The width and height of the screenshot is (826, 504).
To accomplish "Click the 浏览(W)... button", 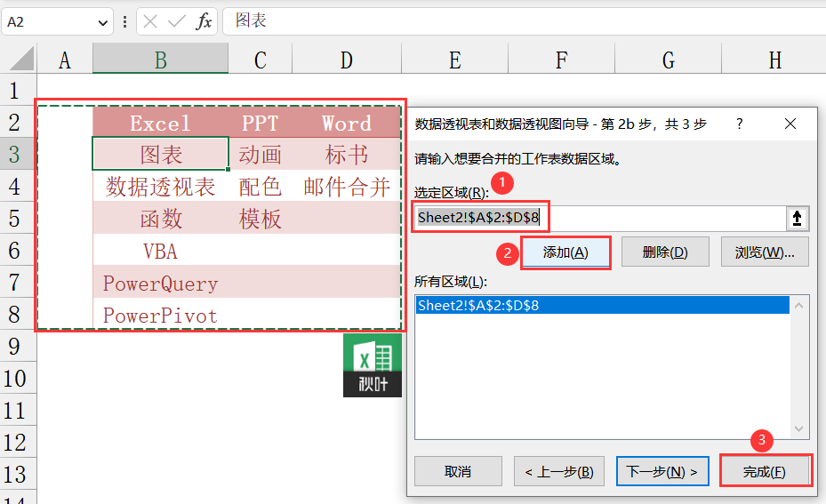I will pos(765,252).
